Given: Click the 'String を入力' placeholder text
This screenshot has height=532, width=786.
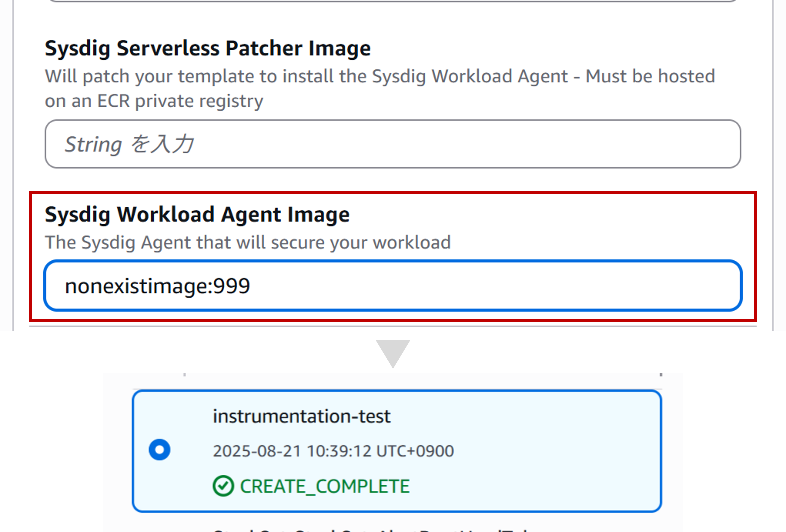Looking at the screenshot, I should coord(129,144).
